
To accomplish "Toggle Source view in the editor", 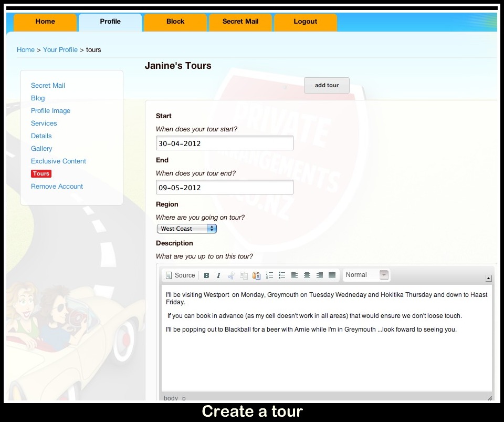I will click(180, 275).
